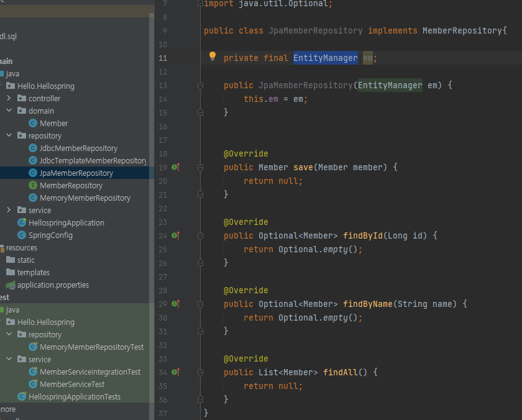
Task: Fold the findById method at line 24
Action: click(200, 236)
